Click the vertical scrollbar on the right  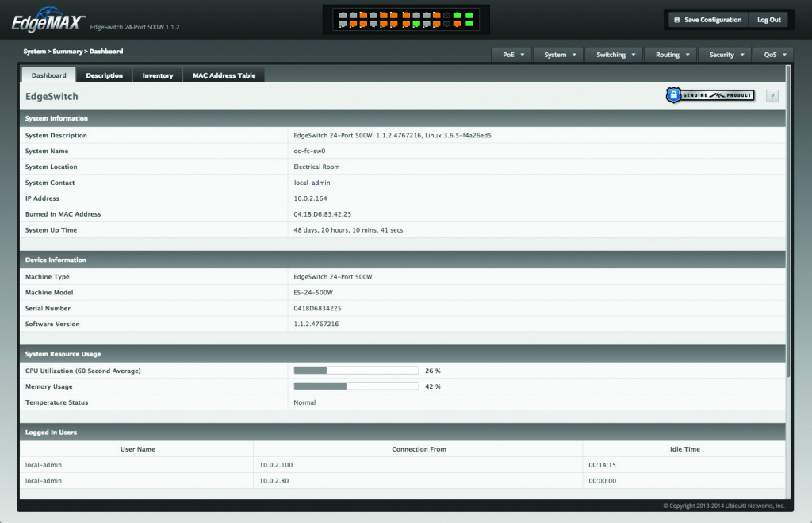pos(789,221)
